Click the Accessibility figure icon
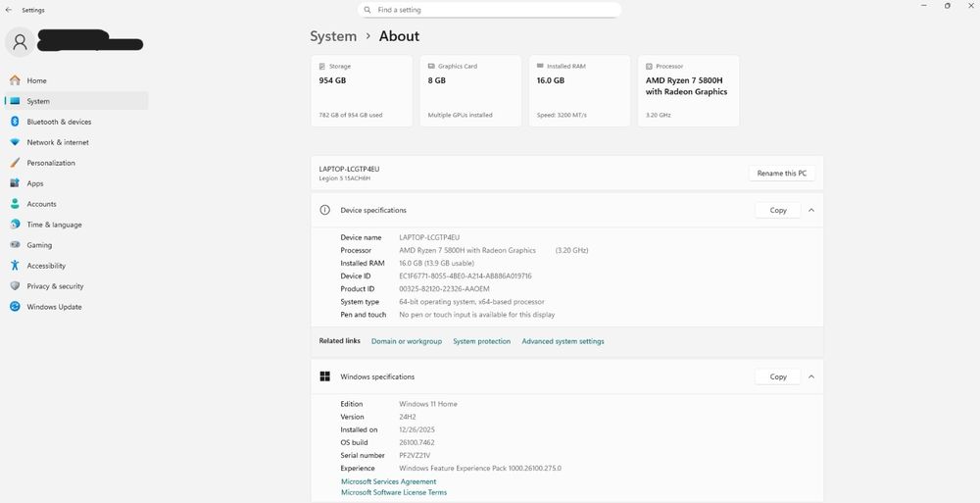The image size is (980, 503). 15,266
